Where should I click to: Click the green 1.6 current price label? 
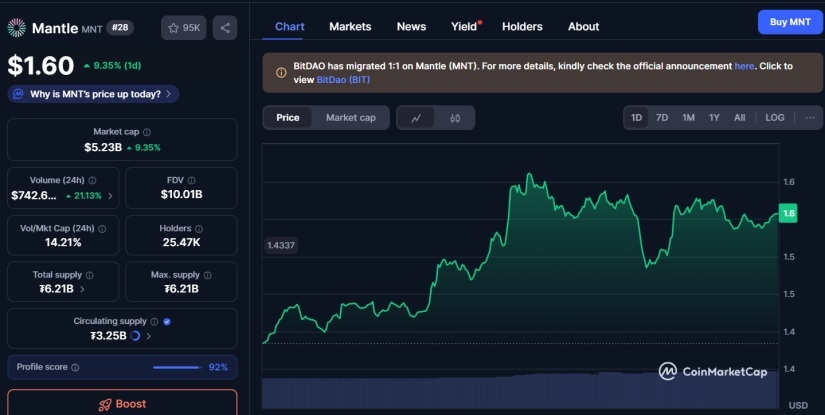point(788,213)
